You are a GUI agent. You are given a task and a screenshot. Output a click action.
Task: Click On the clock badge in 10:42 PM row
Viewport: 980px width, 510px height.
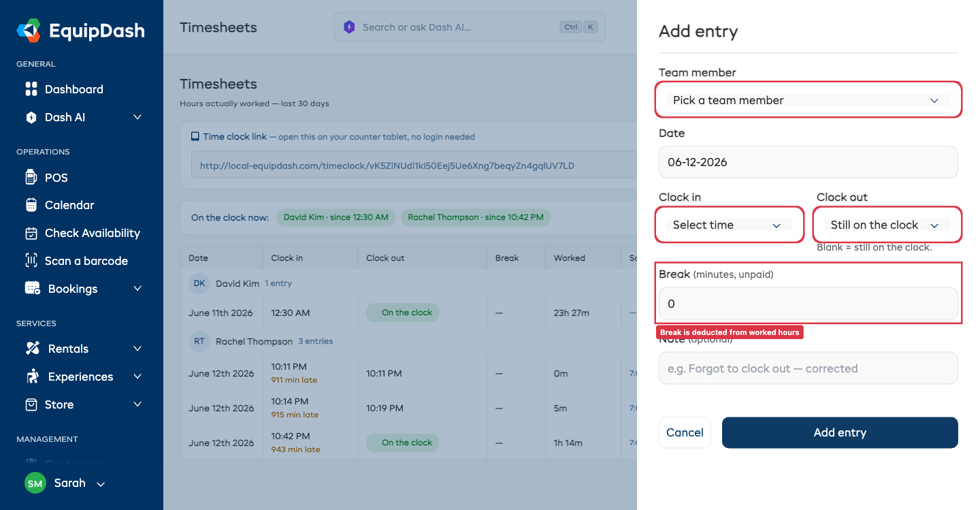pyautogui.click(x=403, y=443)
